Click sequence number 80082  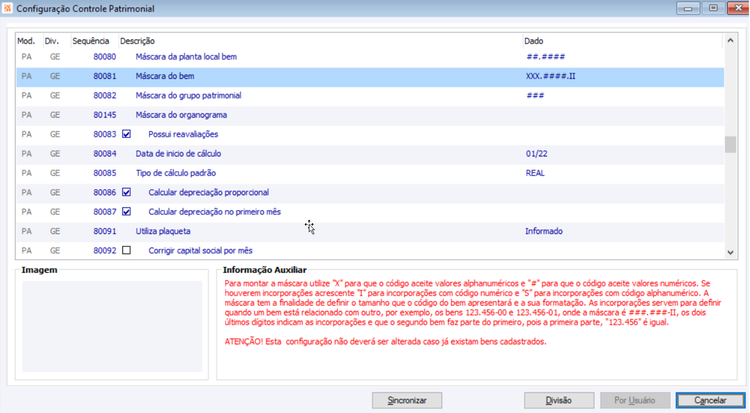[105, 95]
